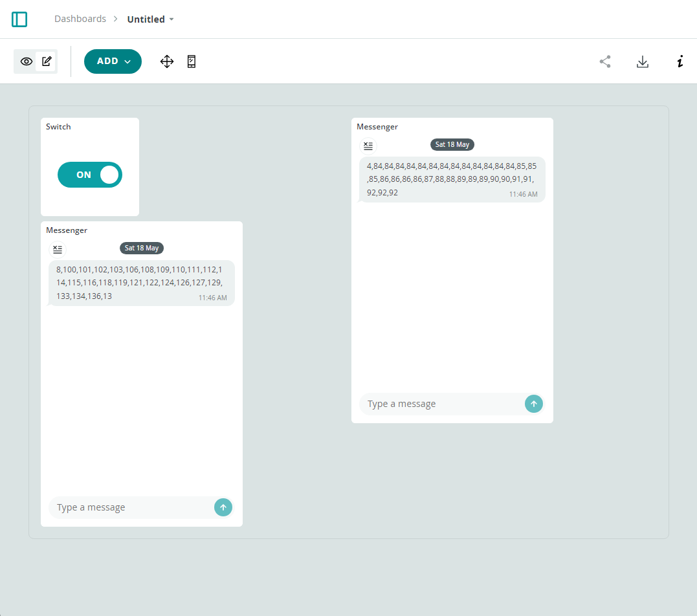The image size is (697, 616).
Task: Activate the arrange widgets move icon
Action: [x=167, y=61]
